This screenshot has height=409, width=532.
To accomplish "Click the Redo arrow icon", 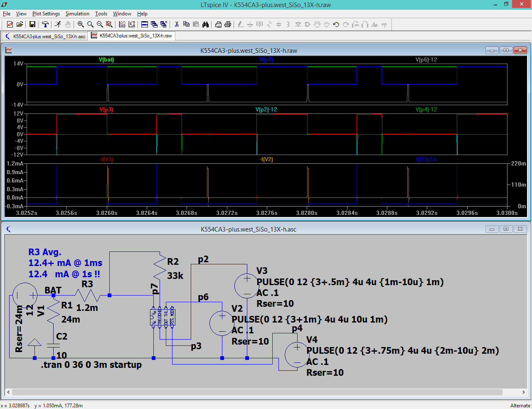I will click(x=346, y=25).
